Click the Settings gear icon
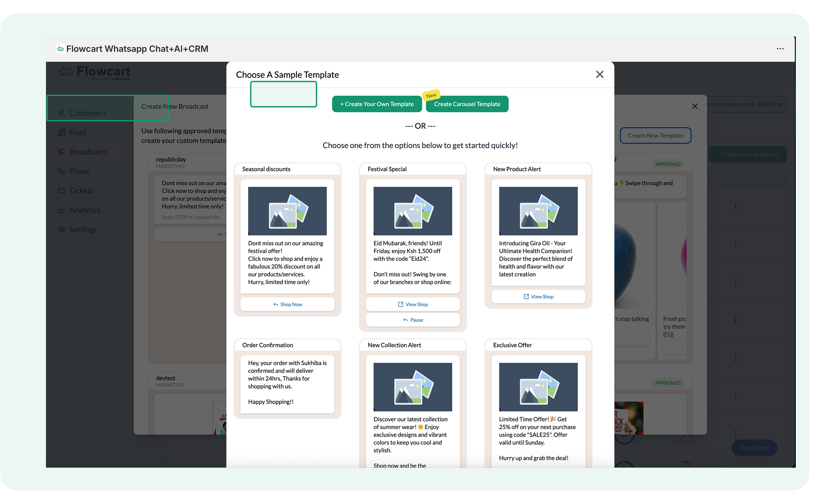 [61, 229]
